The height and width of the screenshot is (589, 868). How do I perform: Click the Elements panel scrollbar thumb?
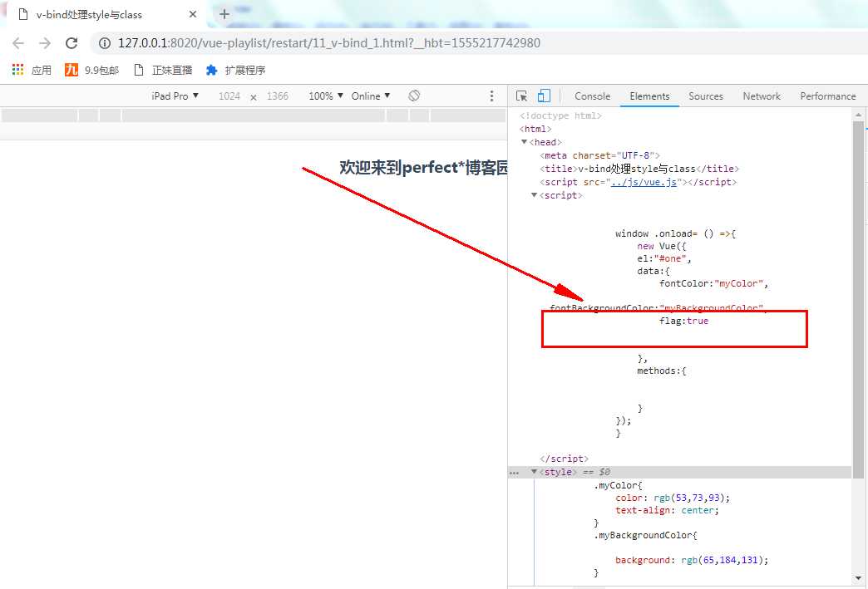tap(858, 298)
